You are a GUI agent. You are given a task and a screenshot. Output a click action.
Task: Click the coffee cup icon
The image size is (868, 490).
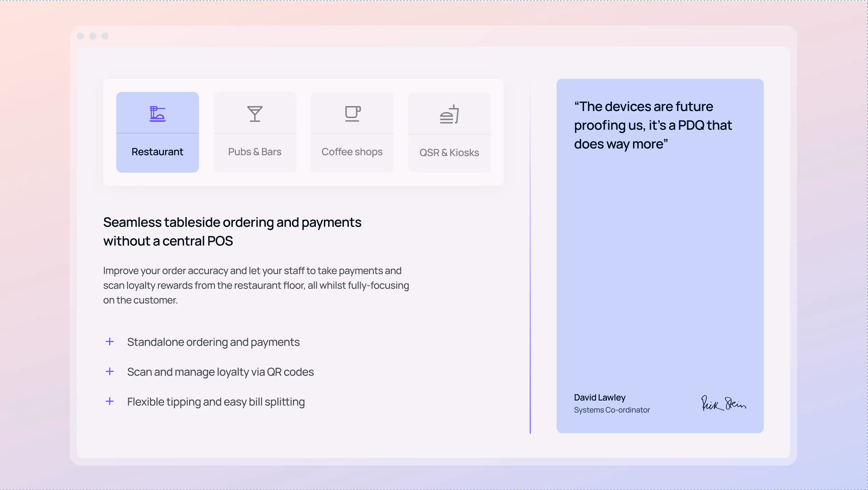352,114
